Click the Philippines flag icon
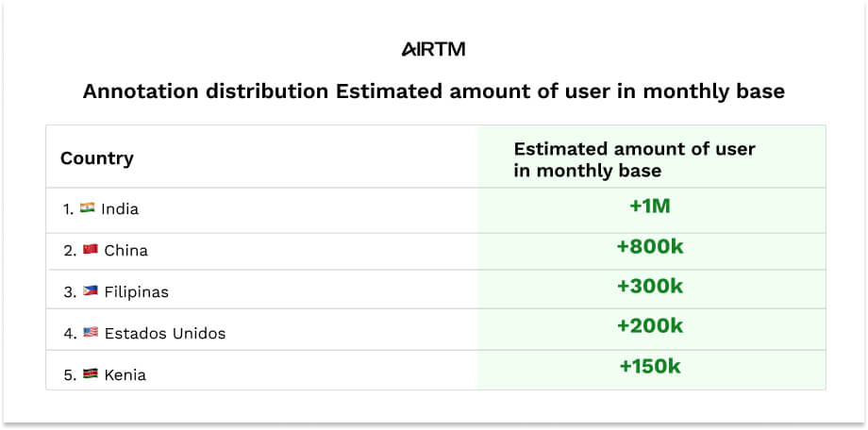This screenshot has width=868, height=430. click(x=91, y=291)
